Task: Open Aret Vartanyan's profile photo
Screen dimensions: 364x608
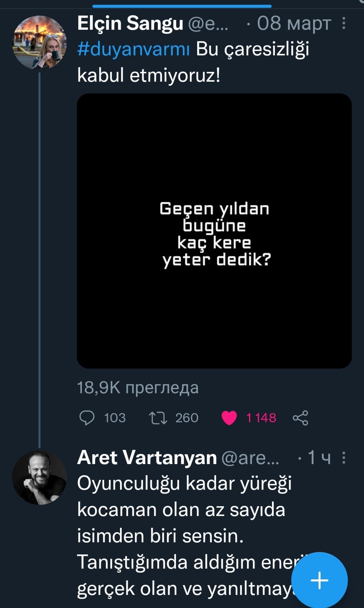Action: click(39, 477)
